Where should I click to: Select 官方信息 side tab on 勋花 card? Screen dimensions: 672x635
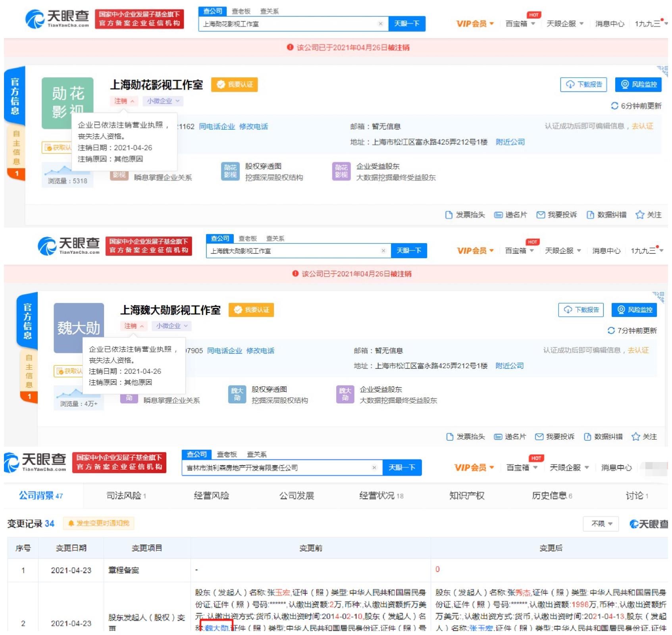click(x=15, y=96)
